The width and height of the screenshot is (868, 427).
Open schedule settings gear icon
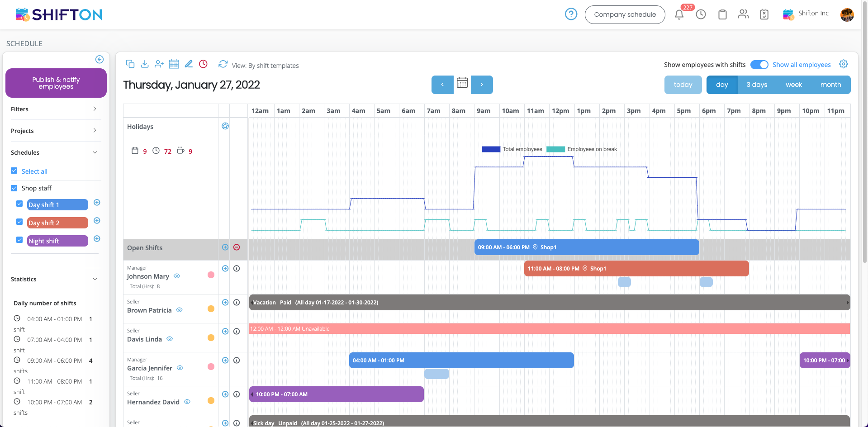844,64
